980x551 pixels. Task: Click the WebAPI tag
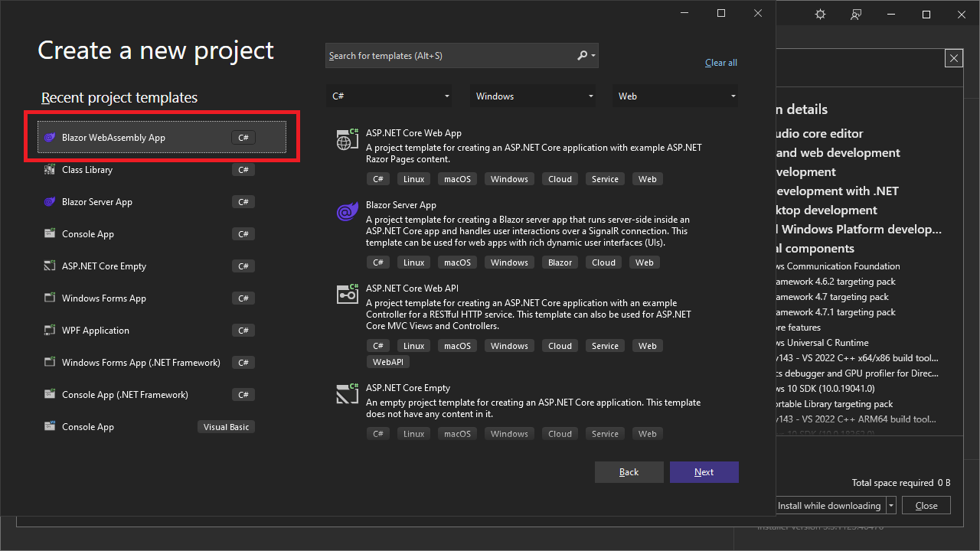tap(388, 362)
